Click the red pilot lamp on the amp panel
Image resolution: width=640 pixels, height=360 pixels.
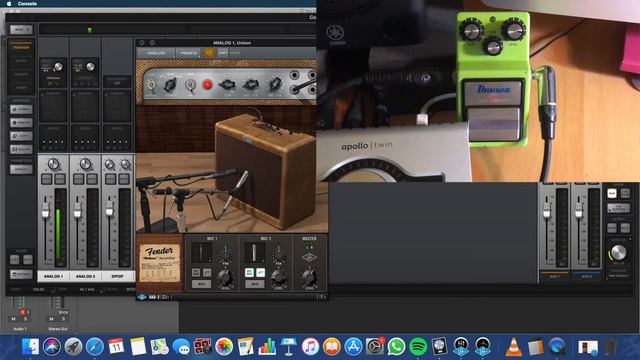pos(207,85)
